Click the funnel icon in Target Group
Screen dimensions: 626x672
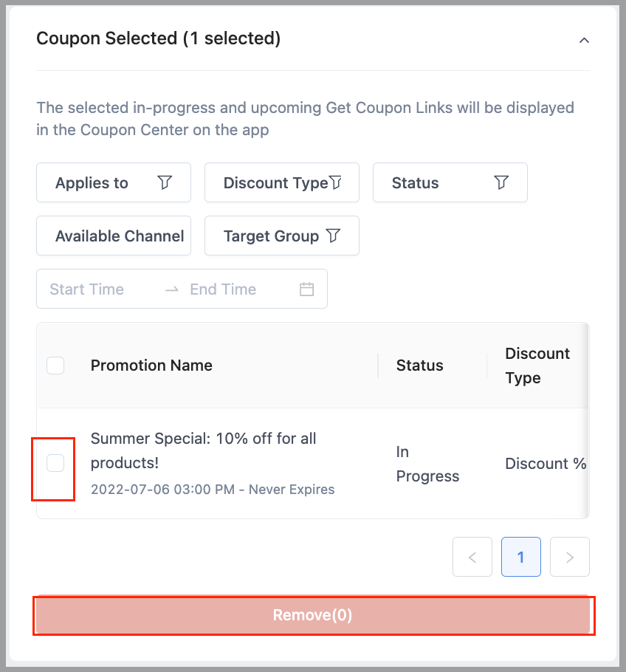(333, 236)
